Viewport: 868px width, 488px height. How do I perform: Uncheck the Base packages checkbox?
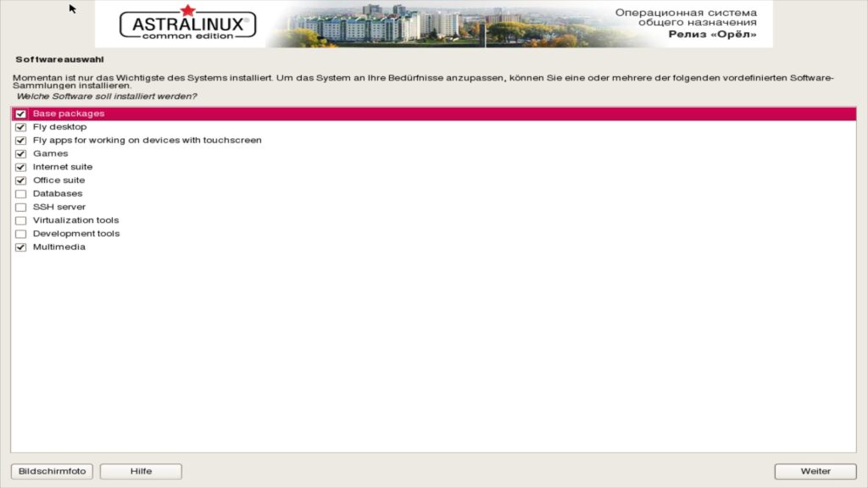pyautogui.click(x=20, y=114)
